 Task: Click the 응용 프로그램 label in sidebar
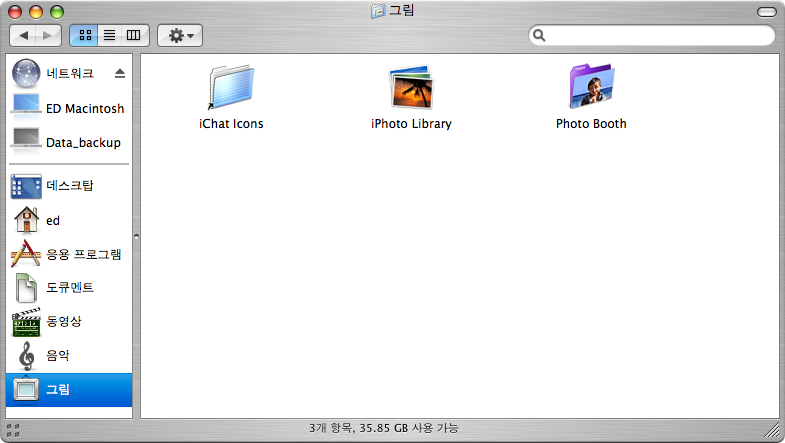(84, 254)
